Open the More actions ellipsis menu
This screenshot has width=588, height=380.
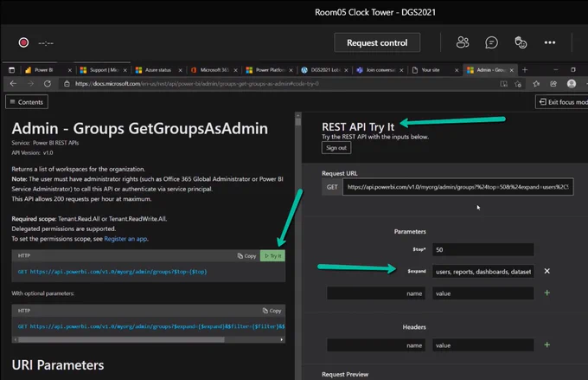[x=550, y=42]
